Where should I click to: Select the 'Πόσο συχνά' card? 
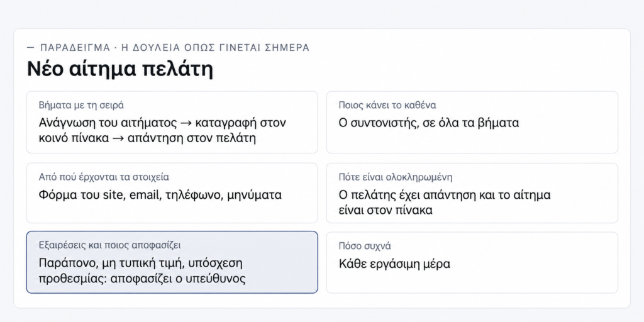[x=472, y=262]
